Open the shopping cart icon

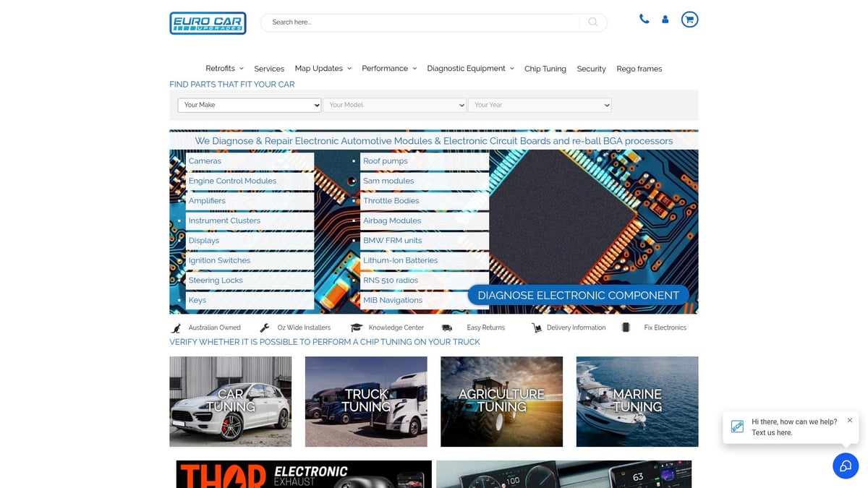click(x=689, y=20)
